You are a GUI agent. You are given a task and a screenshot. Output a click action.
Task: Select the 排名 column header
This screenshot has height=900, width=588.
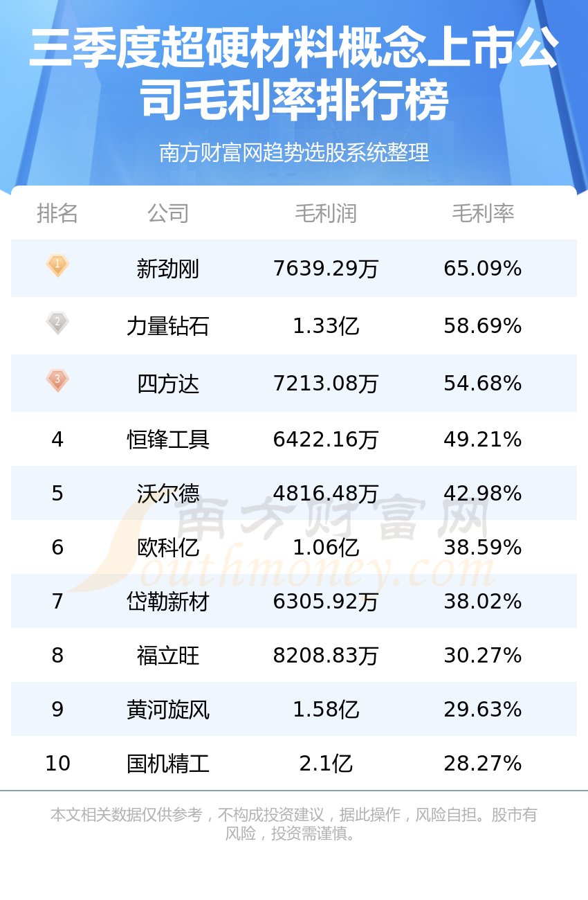(x=57, y=213)
